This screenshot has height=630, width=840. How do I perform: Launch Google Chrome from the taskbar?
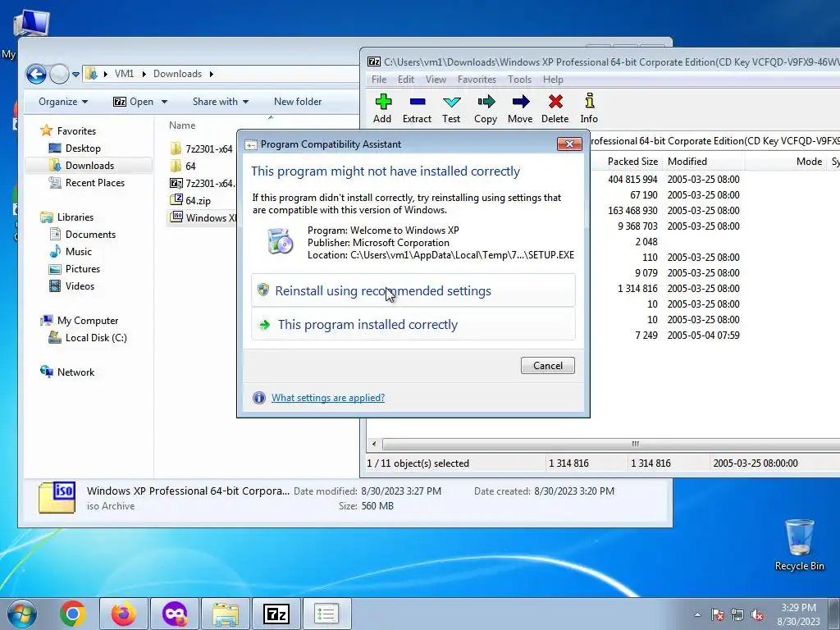click(73, 614)
